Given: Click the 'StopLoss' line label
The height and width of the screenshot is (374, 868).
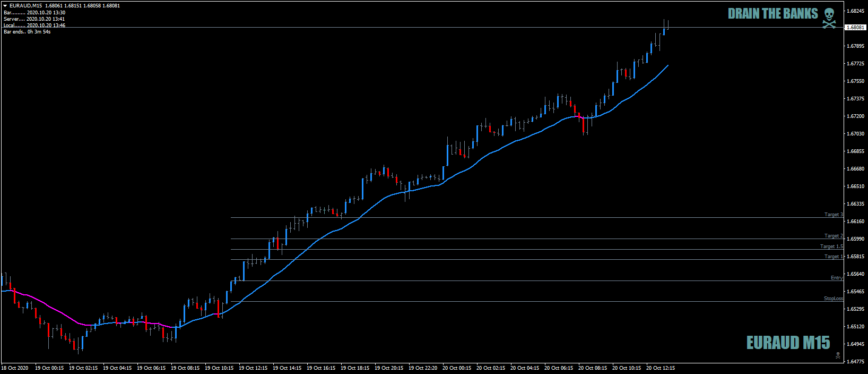Looking at the screenshot, I should [833, 299].
